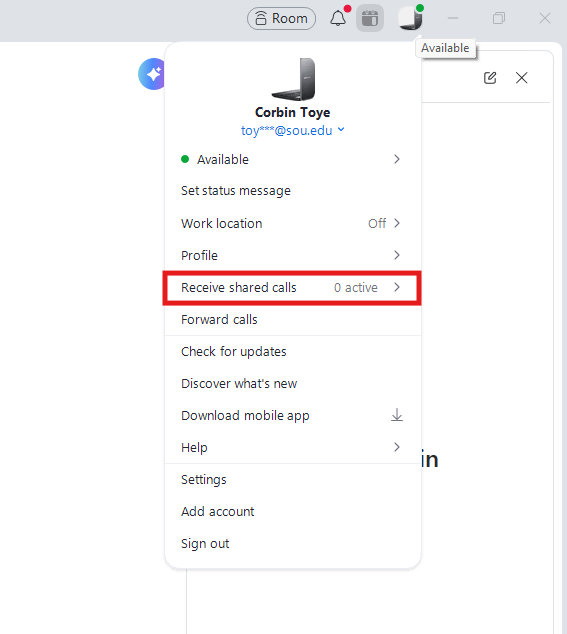The image size is (567, 634).
Task: Expand the Help chevron arrow
Action: (397, 447)
